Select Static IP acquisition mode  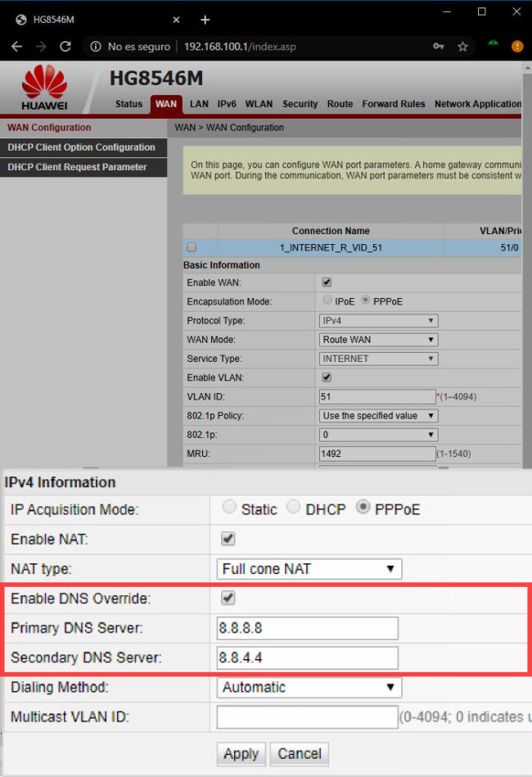[229, 508]
